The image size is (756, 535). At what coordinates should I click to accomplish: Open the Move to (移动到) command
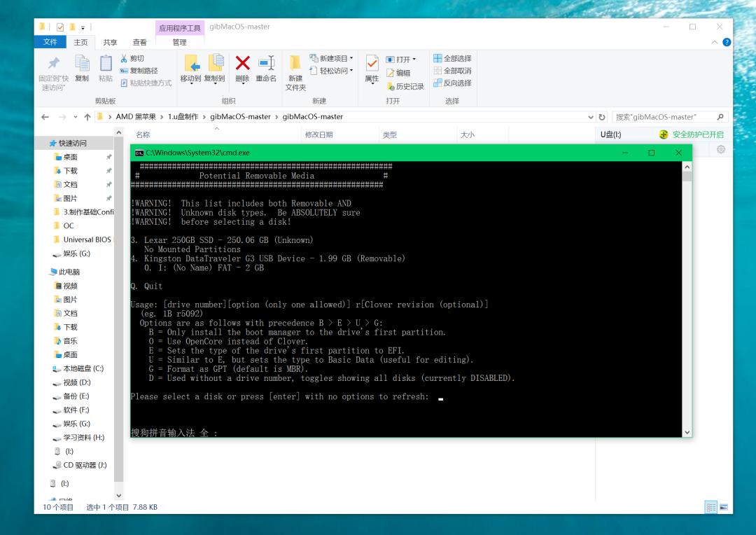click(x=190, y=69)
